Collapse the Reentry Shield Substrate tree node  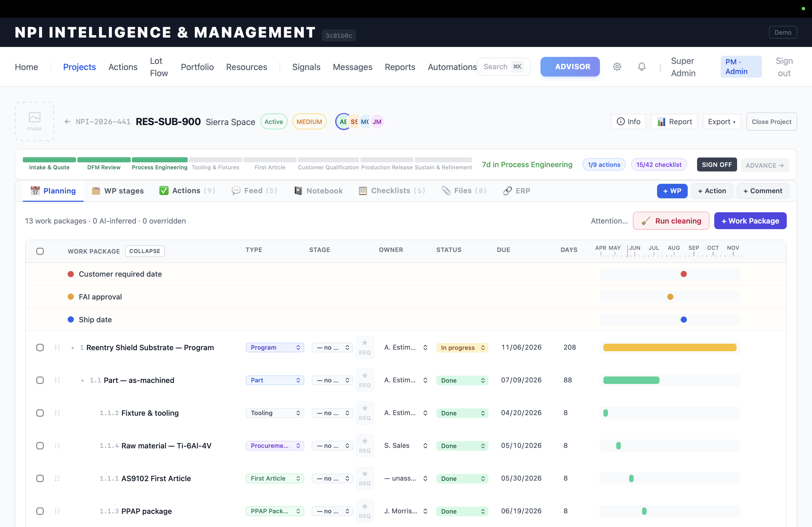point(73,348)
